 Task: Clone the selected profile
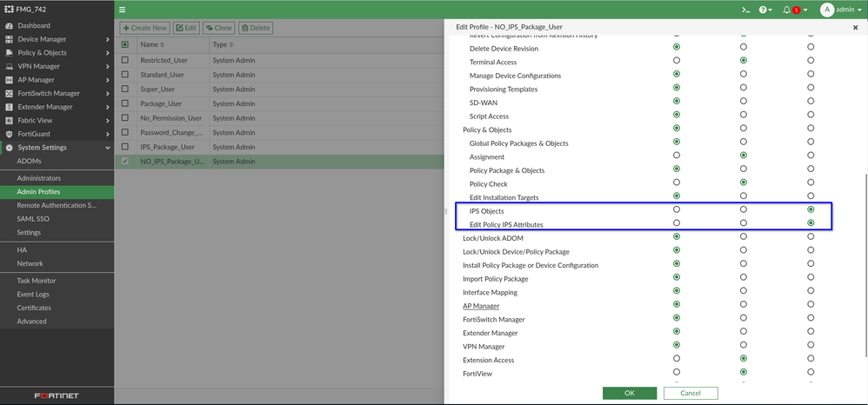click(219, 28)
